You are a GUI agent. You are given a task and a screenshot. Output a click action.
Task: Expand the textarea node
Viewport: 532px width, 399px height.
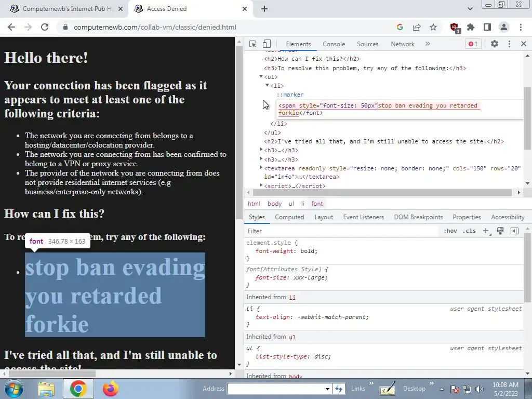(261, 167)
